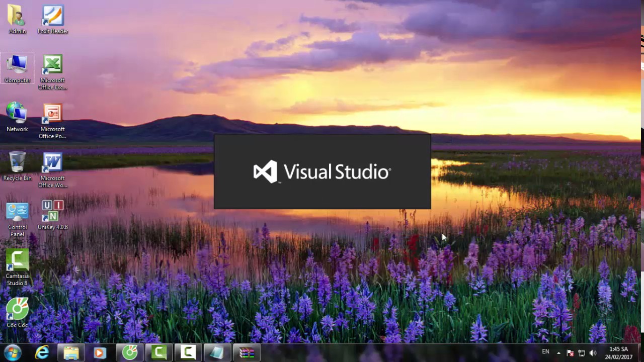Image resolution: width=644 pixels, height=362 pixels.
Task: Open the volume speaker tray icon
Action: pyautogui.click(x=593, y=353)
